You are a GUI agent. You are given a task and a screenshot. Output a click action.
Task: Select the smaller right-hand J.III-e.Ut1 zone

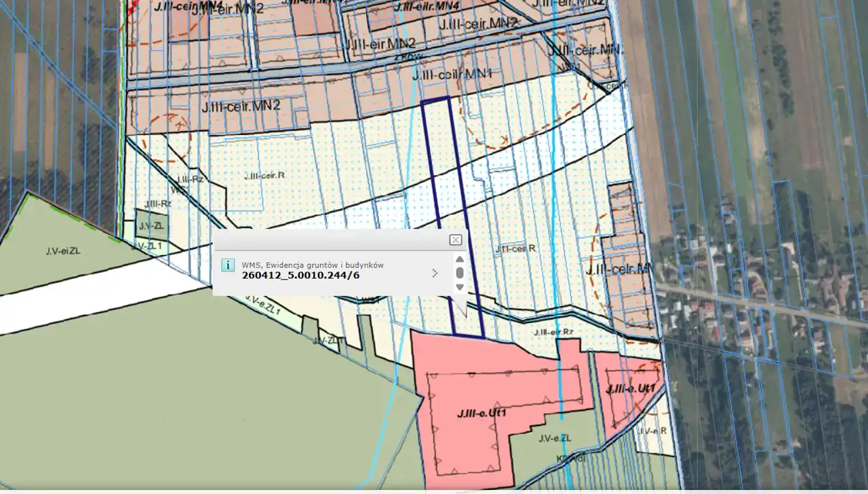click(x=631, y=389)
